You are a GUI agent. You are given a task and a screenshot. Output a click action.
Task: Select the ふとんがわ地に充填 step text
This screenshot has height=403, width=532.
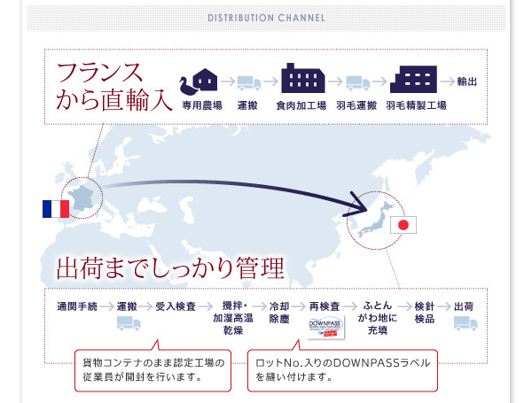(x=378, y=318)
